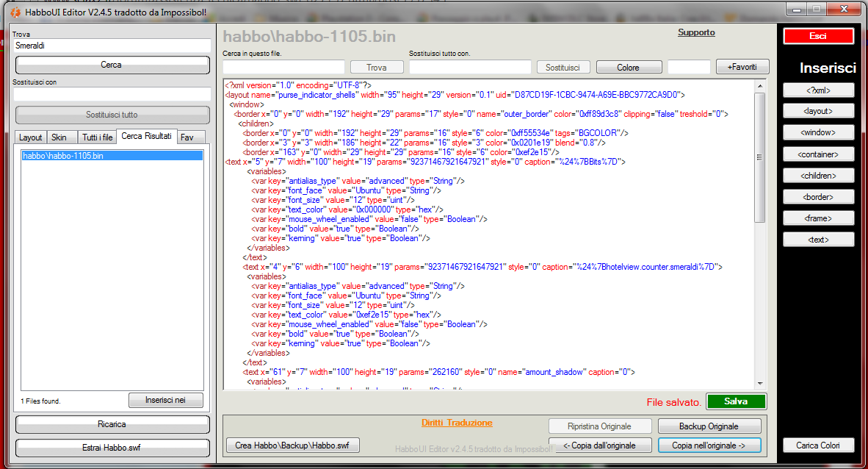Viewport: 868px width, 469px height.
Task: Click Ripristina Originale button
Action: click(x=599, y=426)
